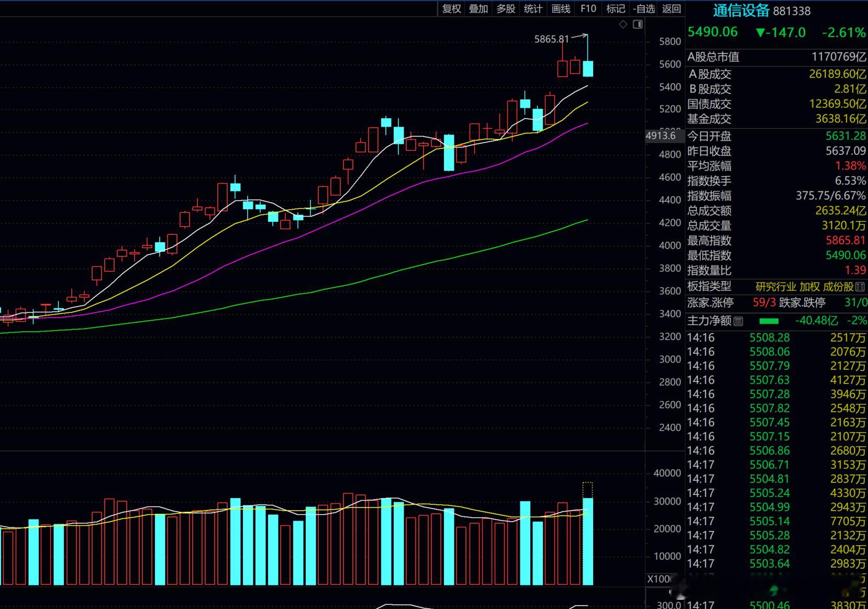Image resolution: width=868 pixels, height=609 pixels.
Task: Click the X100 volume unit label
Action: [x=659, y=579]
